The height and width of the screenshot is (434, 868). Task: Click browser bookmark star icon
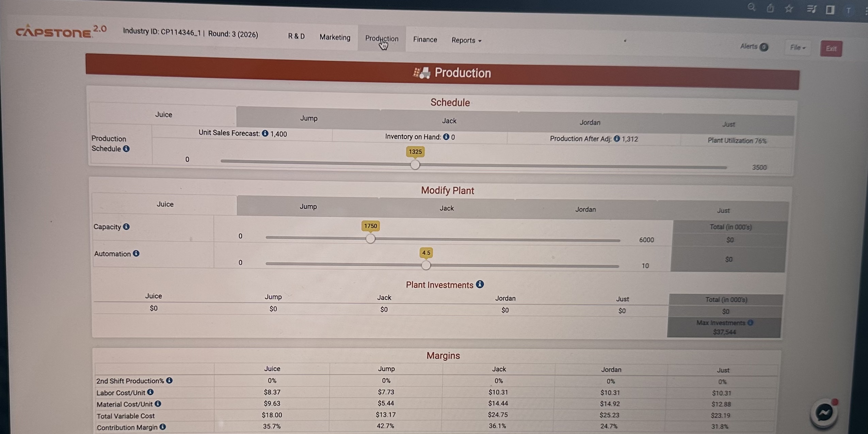pos(789,9)
